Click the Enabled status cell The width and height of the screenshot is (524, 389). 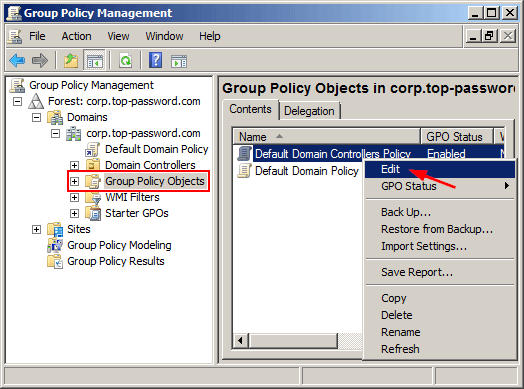(x=446, y=154)
